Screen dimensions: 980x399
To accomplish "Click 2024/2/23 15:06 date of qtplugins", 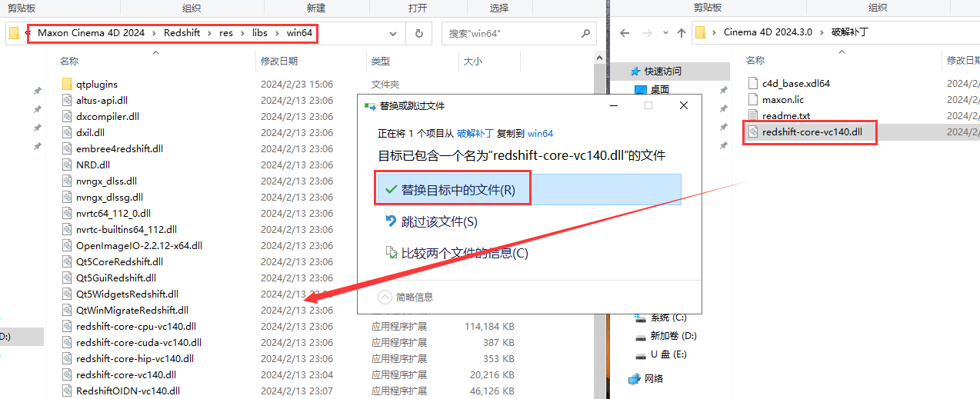I will pos(297,85).
